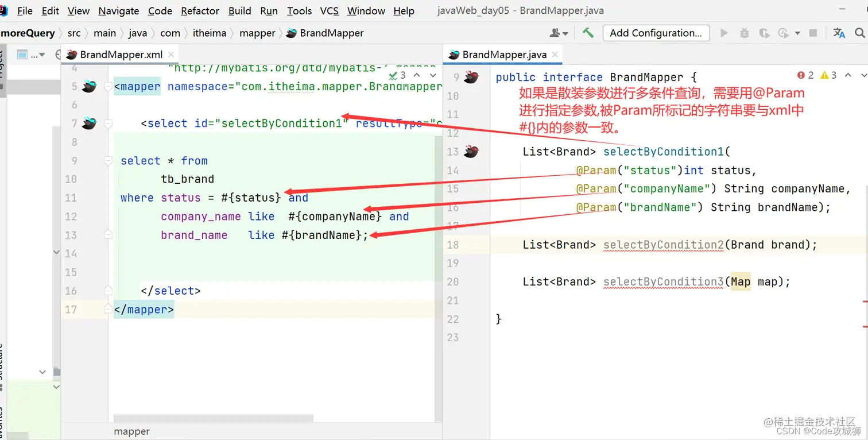
Task: Open the Window menu
Action: (366, 11)
